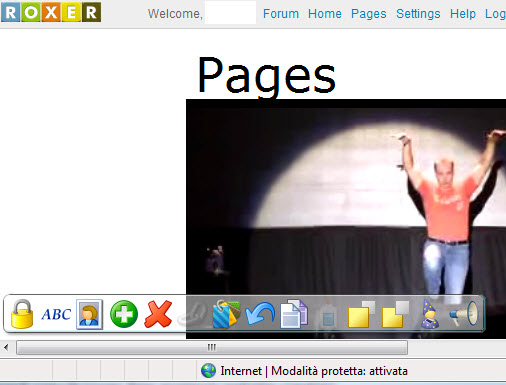Select the portrait image tool

(x=89, y=314)
